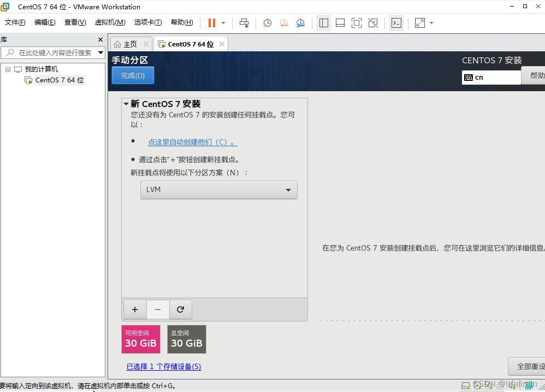
Task: Revert to the previous snapshot
Action: (x=284, y=23)
